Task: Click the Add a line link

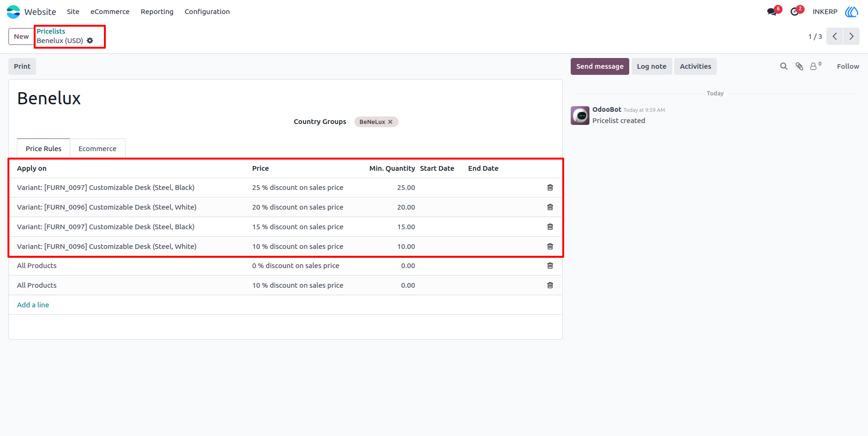Action: coord(33,305)
